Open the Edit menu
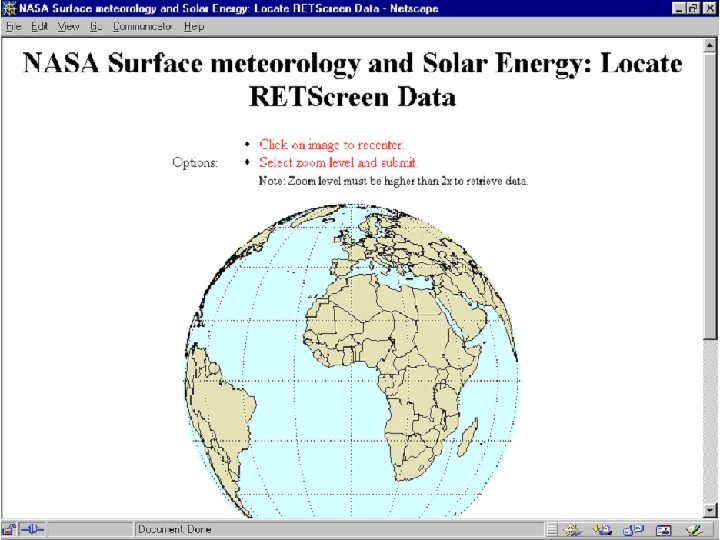This screenshot has height=540, width=720. coord(39,27)
